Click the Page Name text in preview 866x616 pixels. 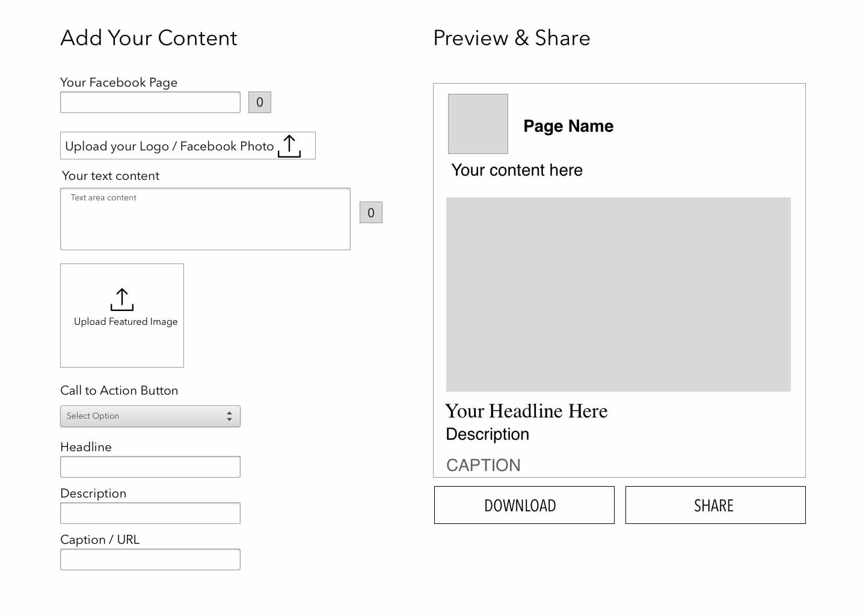(x=568, y=126)
